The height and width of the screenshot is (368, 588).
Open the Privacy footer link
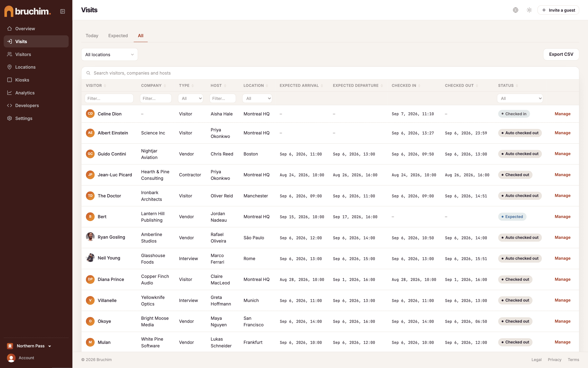pyautogui.click(x=555, y=359)
